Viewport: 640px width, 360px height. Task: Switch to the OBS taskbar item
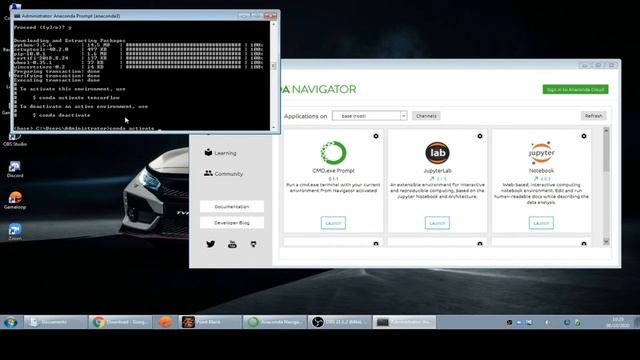click(340, 322)
